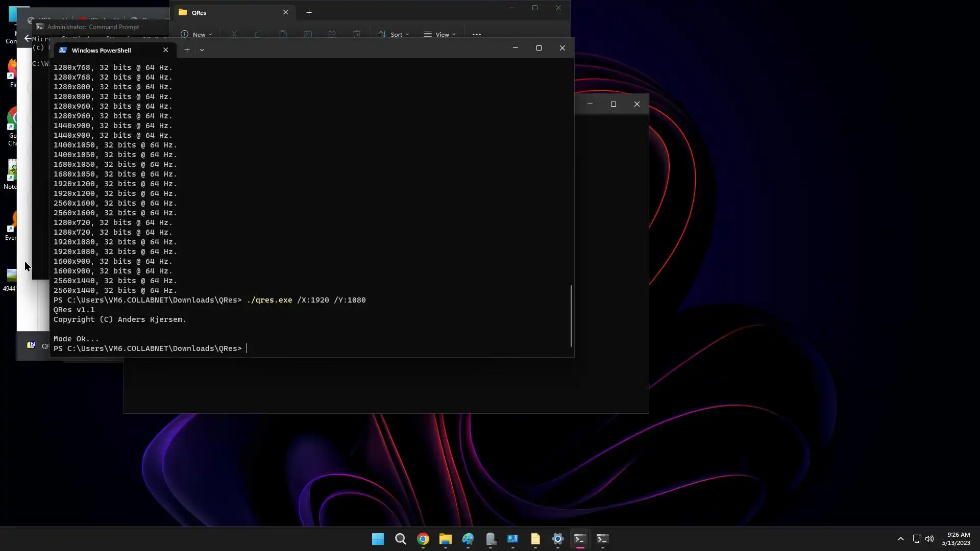
Task: Add a new File Explorer tab
Action: 309,12
